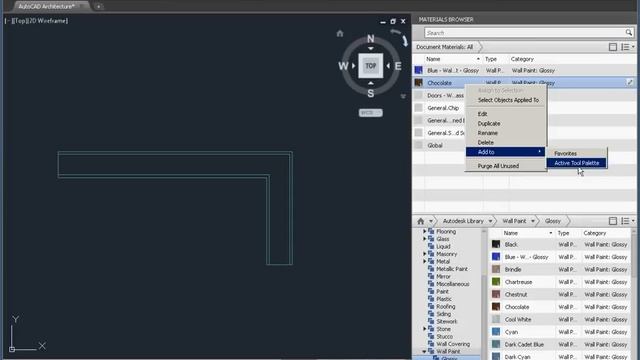
Task: Click the S compass letter on ViewCube
Action: tap(370, 93)
